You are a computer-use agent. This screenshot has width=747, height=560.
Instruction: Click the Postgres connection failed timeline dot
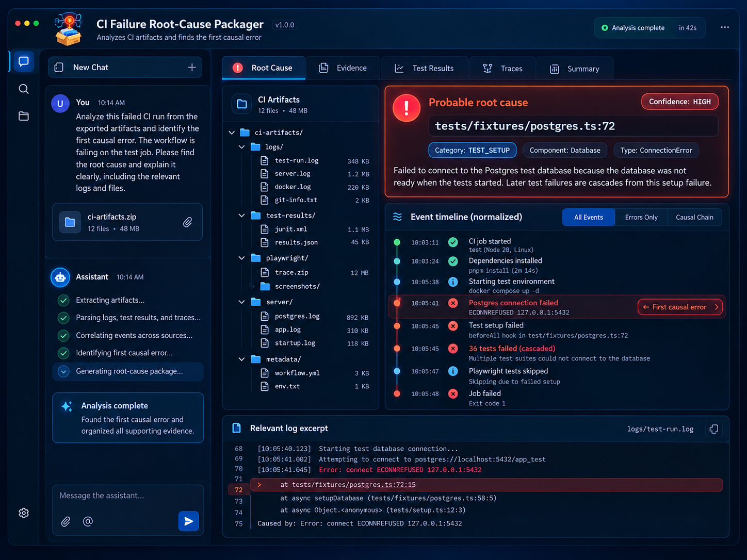[397, 303]
